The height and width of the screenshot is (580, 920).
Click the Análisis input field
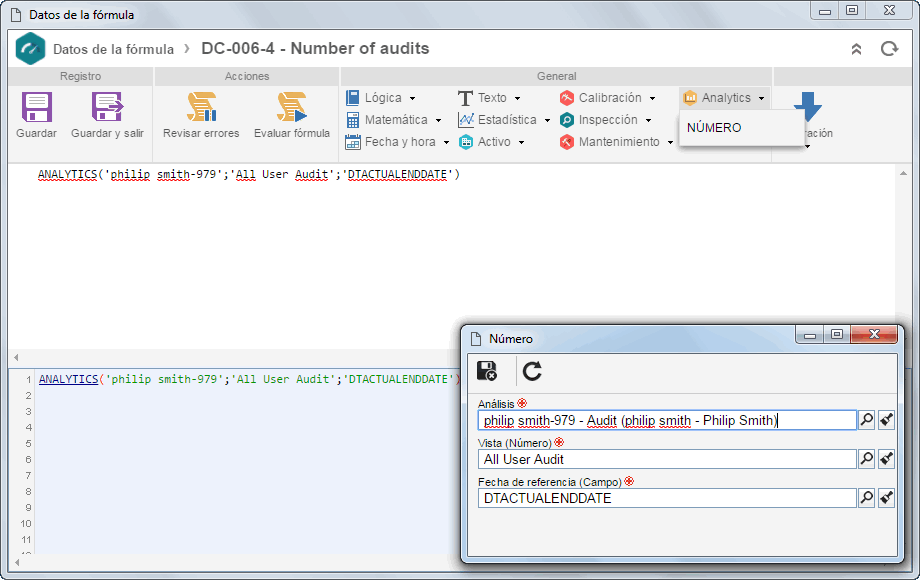click(x=667, y=420)
